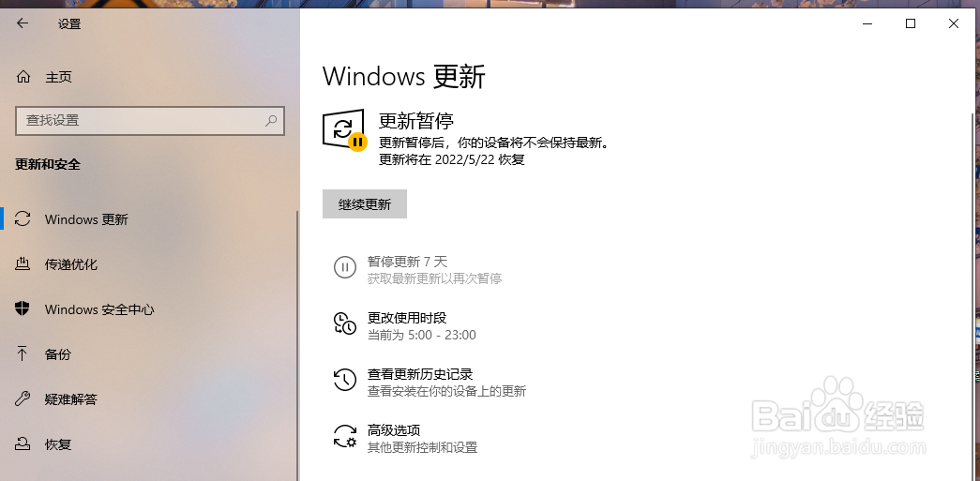Click the 继续更新 button
980x481 pixels.
tap(365, 204)
